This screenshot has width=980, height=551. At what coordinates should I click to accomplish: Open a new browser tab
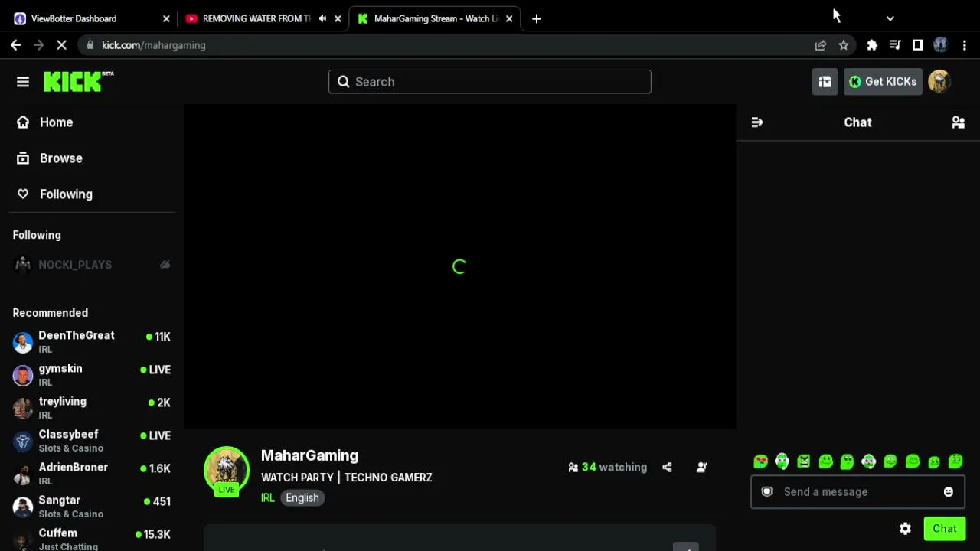pyautogui.click(x=537, y=18)
